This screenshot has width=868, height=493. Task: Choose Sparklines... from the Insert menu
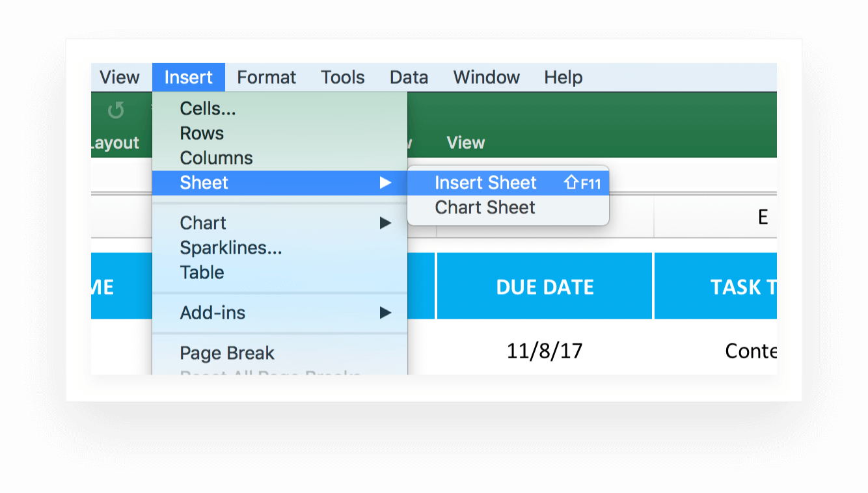[x=230, y=248]
